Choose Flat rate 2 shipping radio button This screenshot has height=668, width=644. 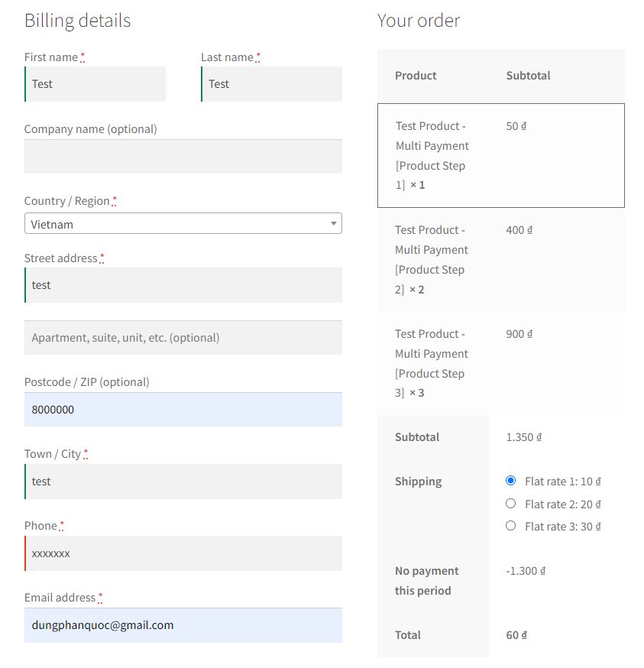coord(511,504)
